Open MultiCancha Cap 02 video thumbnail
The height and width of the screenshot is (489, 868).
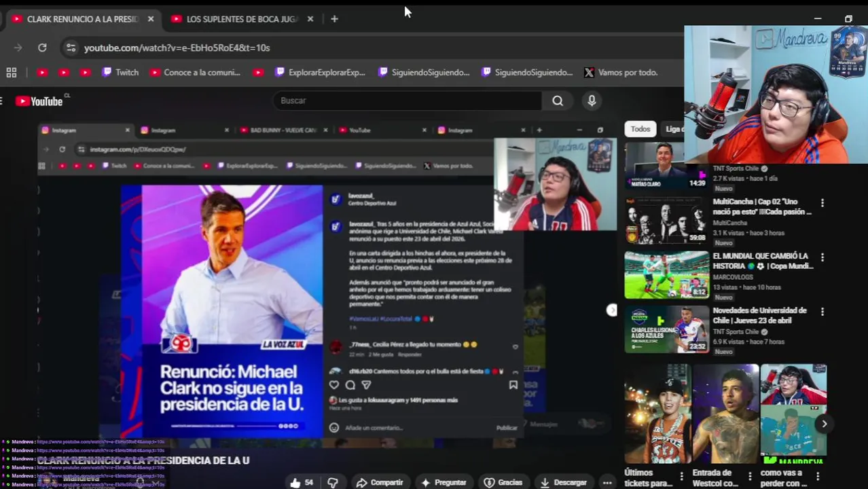(666, 221)
